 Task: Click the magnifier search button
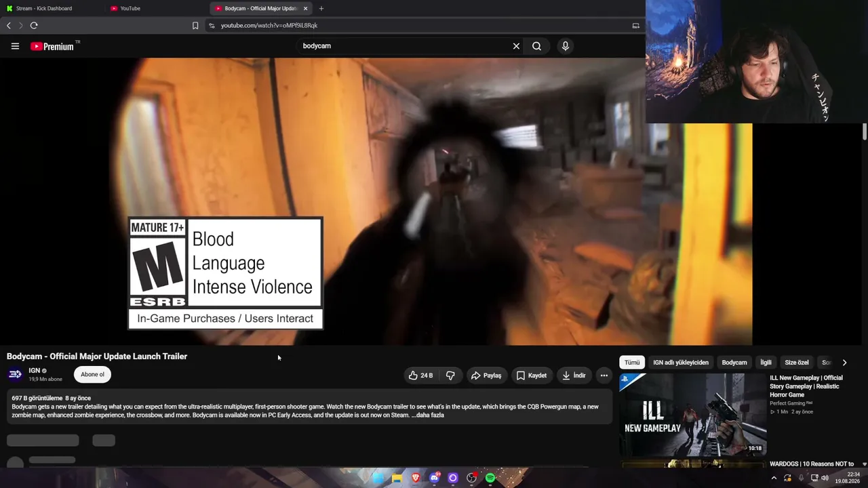tap(536, 46)
